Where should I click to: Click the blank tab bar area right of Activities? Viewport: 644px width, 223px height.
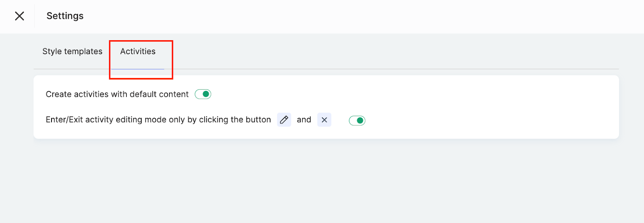pos(362,51)
